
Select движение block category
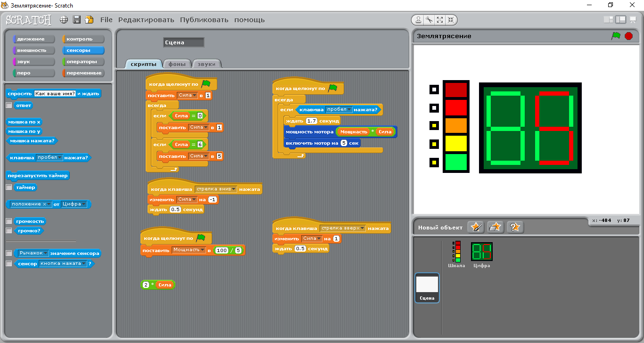pyautogui.click(x=34, y=39)
